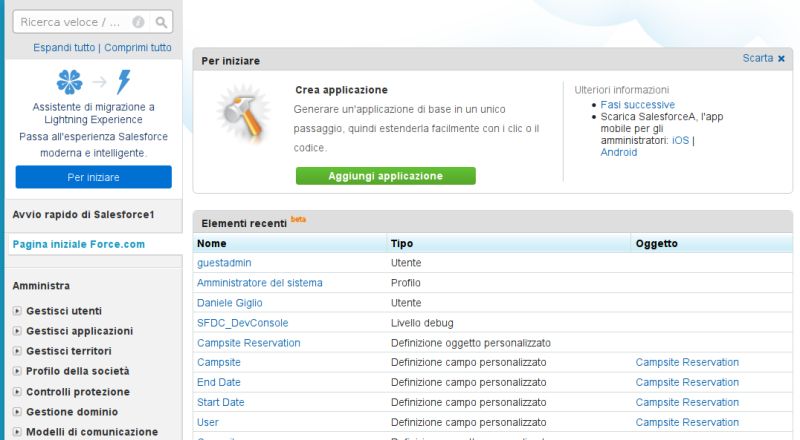Screen dimensions: 800x440
Task: Expand Profilo della società arrow
Action: click(x=17, y=371)
